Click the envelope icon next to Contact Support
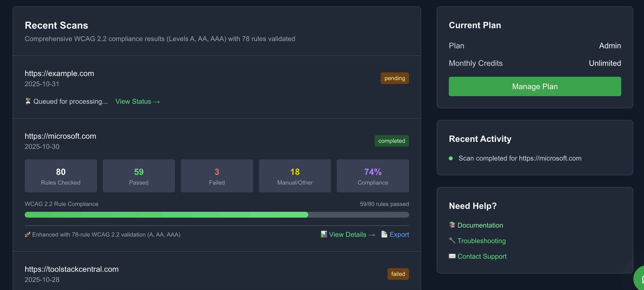The width and height of the screenshot is (644, 290). pyautogui.click(x=452, y=256)
